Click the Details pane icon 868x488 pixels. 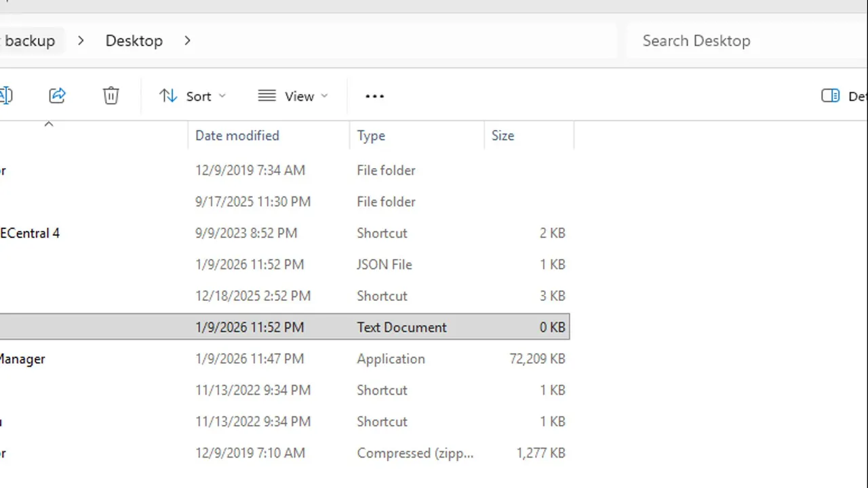[831, 96]
